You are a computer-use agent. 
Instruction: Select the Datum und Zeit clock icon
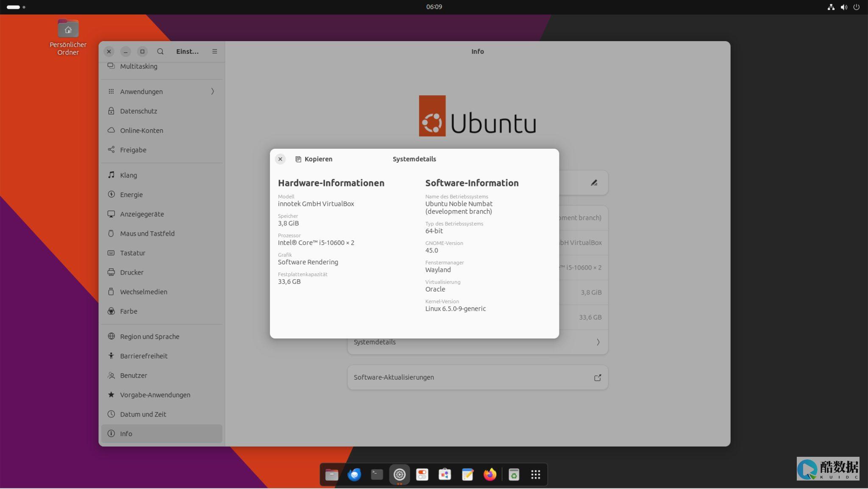[111, 414]
